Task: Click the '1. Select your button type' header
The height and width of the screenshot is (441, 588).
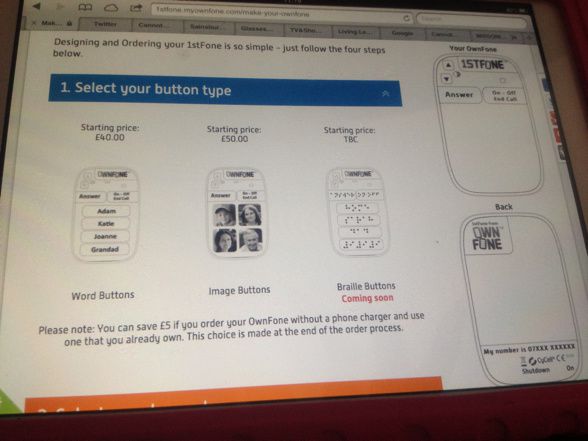Action: [225, 90]
